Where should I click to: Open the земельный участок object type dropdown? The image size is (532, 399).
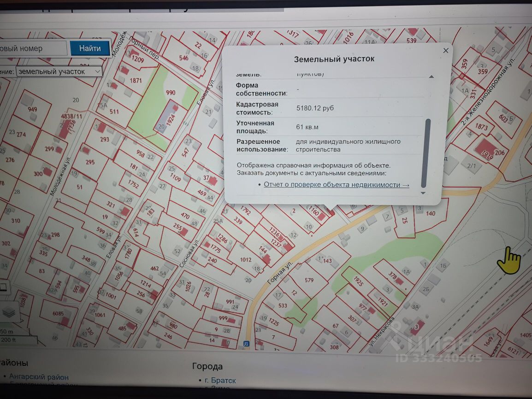point(59,71)
